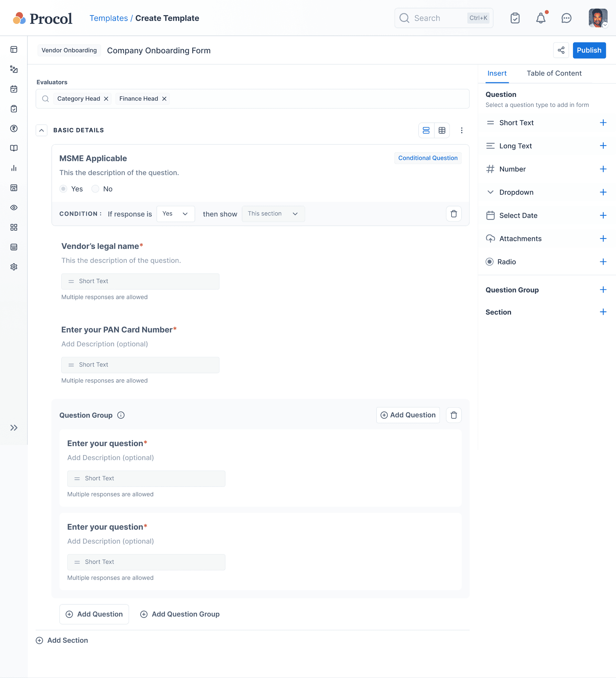Screen dimensions: 616x678
Task: Add a Number question with plus
Action: pos(603,169)
